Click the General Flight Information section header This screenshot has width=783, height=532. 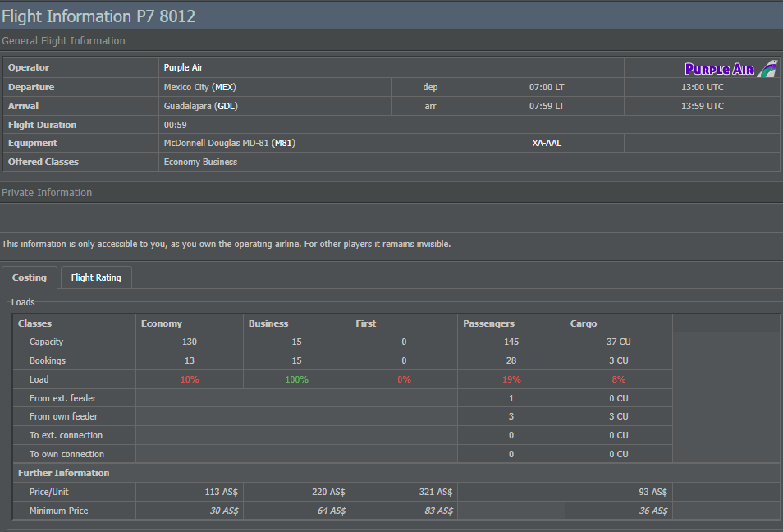[64, 41]
